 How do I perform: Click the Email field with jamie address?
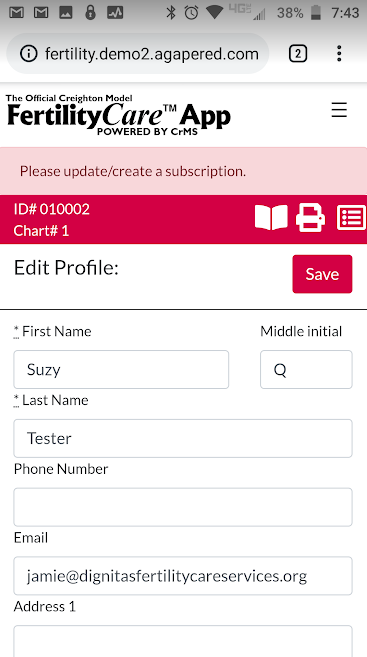183,576
